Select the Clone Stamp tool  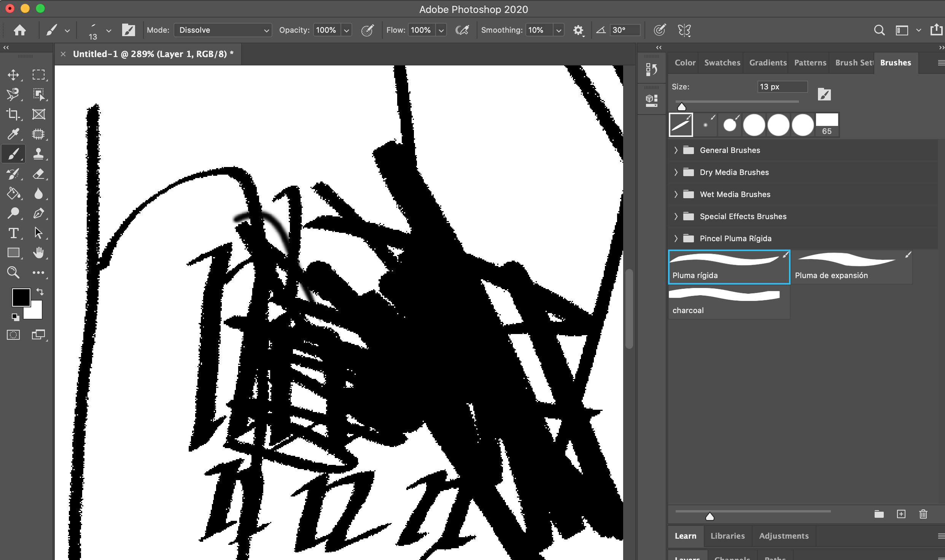click(x=38, y=154)
